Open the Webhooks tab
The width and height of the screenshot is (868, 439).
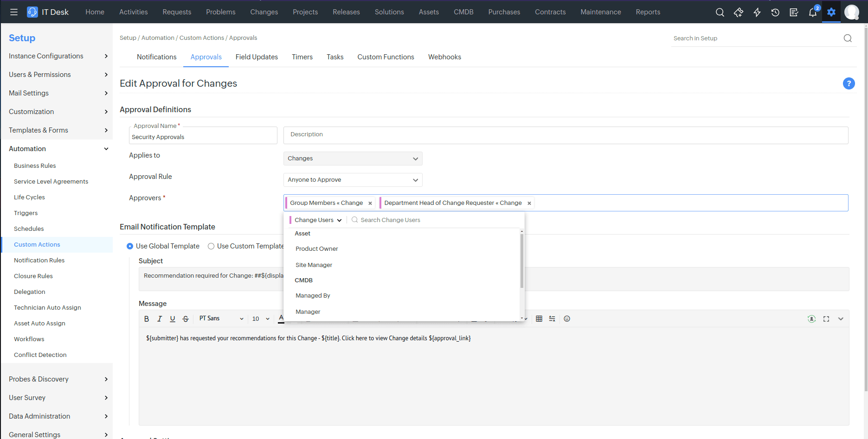pos(444,57)
